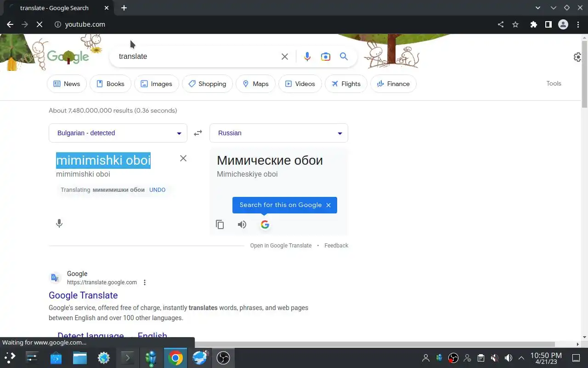Open a new browser tab

(x=124, y=8)
